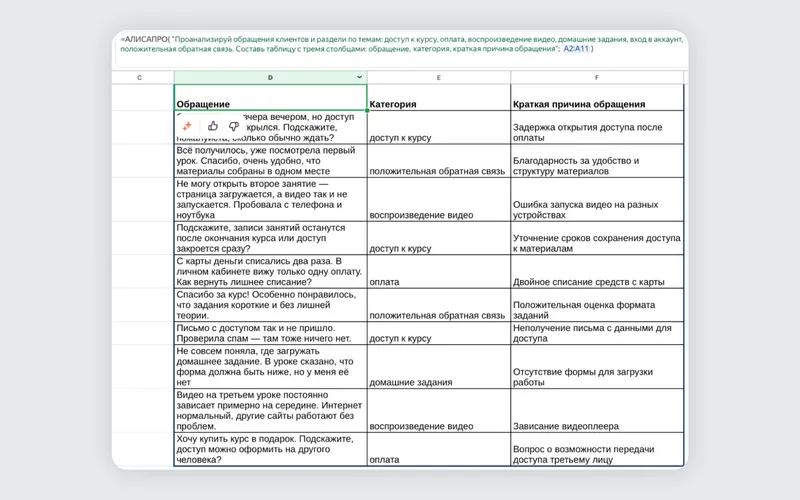Select cell 'Письмо с доступом так и не пришло'
The image size is (800, 500).
270,333
